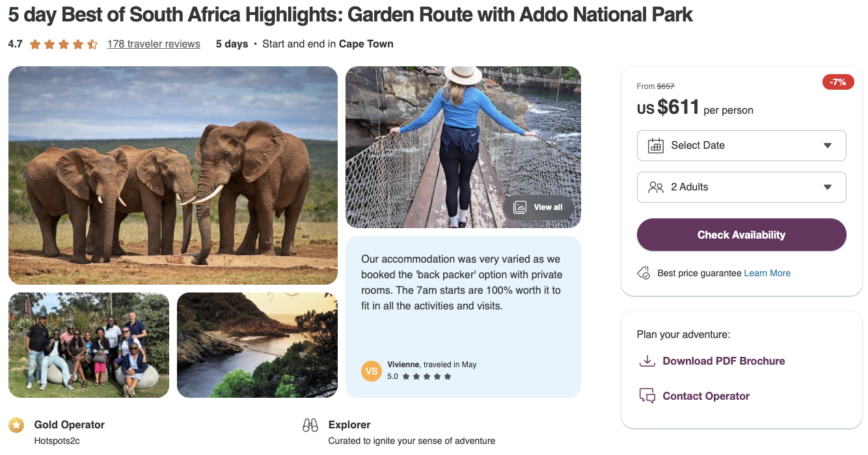This screenshot has width=868, height=455.
Task: Click the Contact Operator link text
Action: click(706, 396)
